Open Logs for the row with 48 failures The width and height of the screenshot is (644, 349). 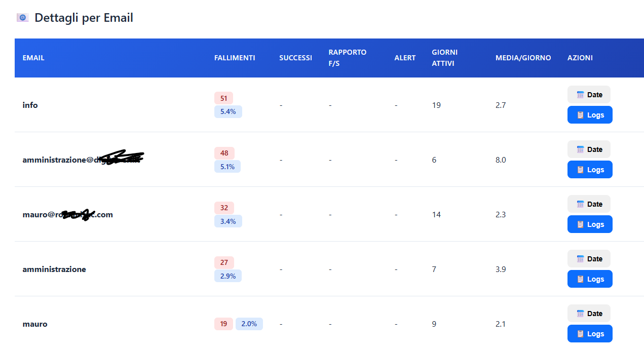[x=590, y=170]
